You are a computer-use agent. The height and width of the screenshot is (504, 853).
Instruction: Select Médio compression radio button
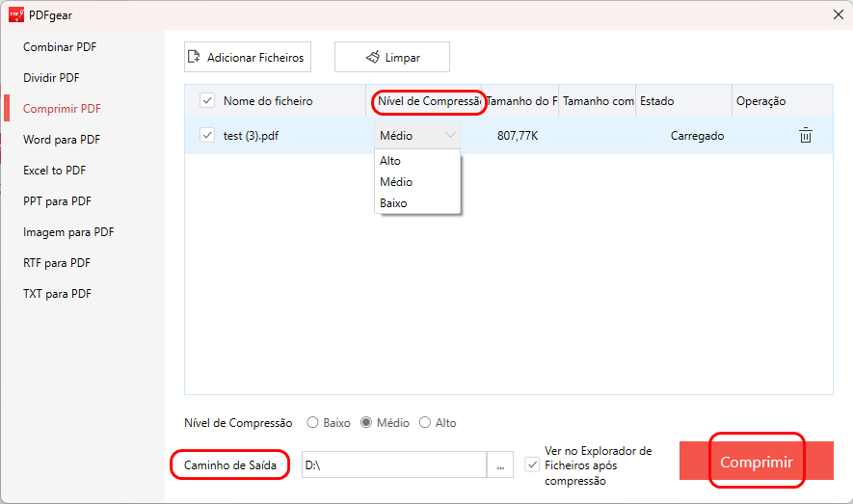click(366, 422)
